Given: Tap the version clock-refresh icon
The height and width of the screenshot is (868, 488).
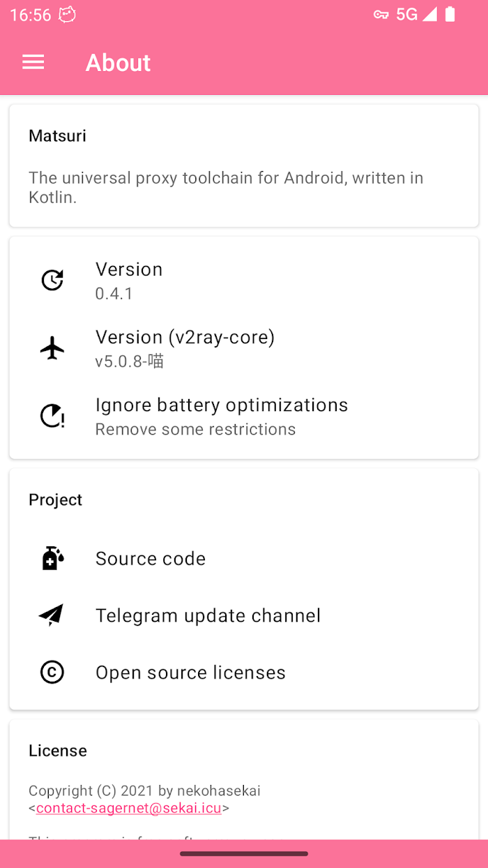Looking at the screenshot, I should [x=52, y=280].
